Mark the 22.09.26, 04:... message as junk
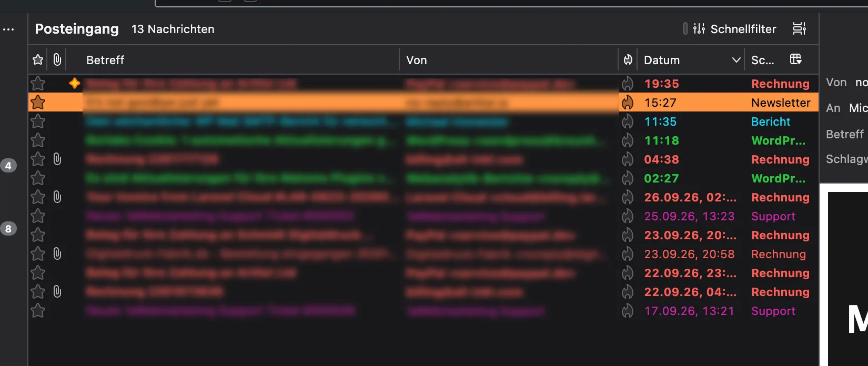Viewport: 868px width, 366px height. point(628,292)
